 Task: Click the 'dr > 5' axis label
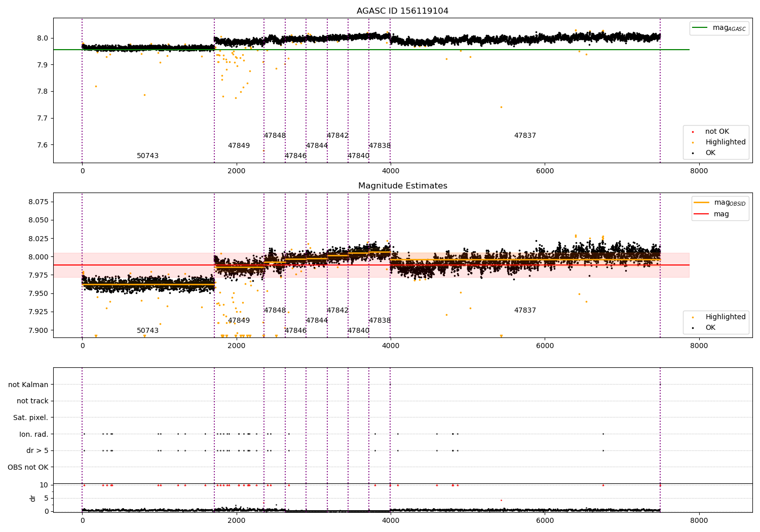click(37, 450)
